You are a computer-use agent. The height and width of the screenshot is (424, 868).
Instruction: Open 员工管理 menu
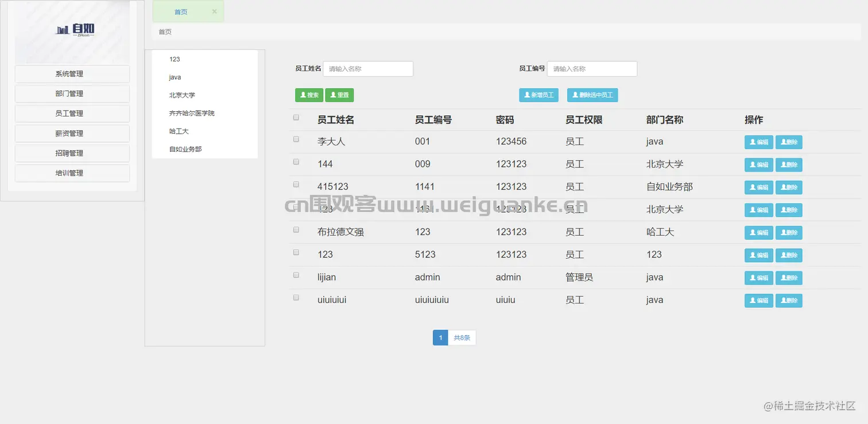(x=72, y=114)
